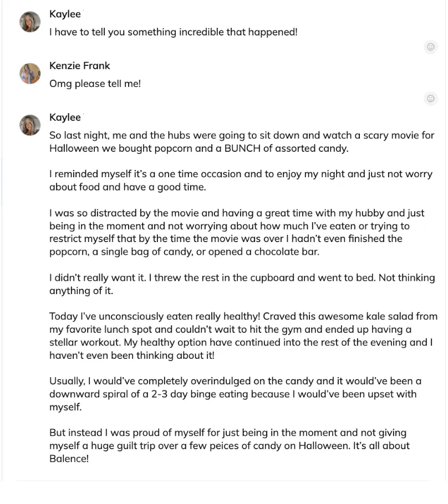Click the paragraph starting 'I reminded myself'
The height and width of the screenshot is (504, 448).
click(x=241, y=181)
